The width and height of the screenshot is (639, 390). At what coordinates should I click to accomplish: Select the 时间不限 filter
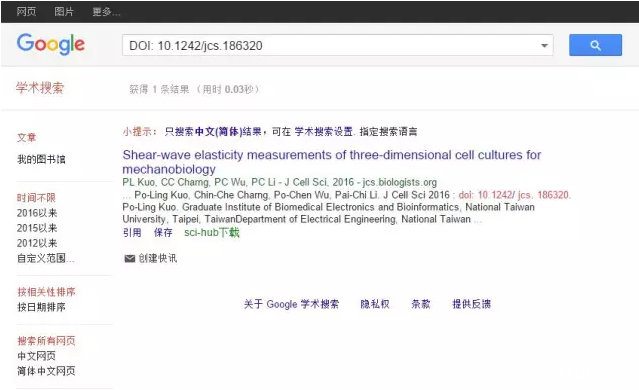tap(36, 198)
